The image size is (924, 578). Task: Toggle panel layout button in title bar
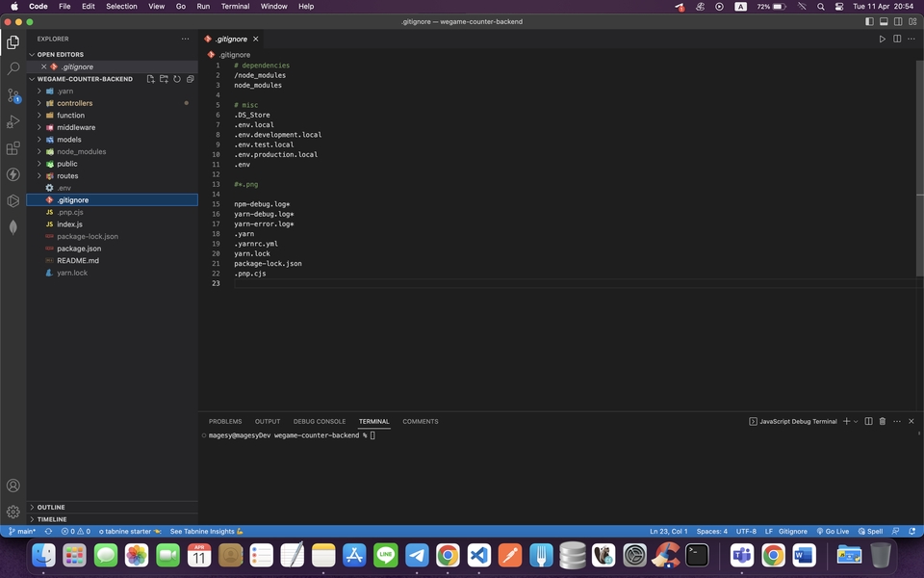[884, 22]
